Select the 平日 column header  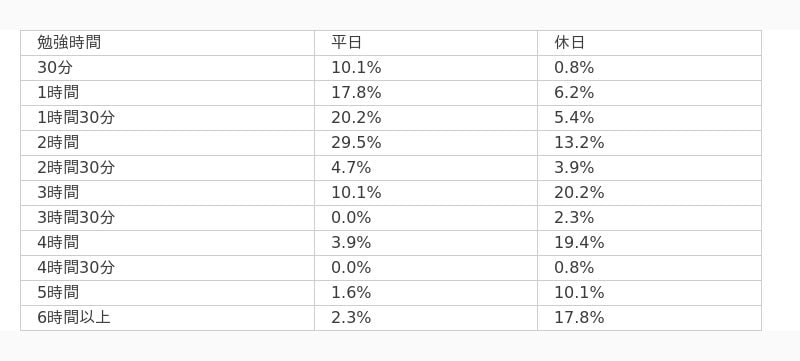pos(426,43)
